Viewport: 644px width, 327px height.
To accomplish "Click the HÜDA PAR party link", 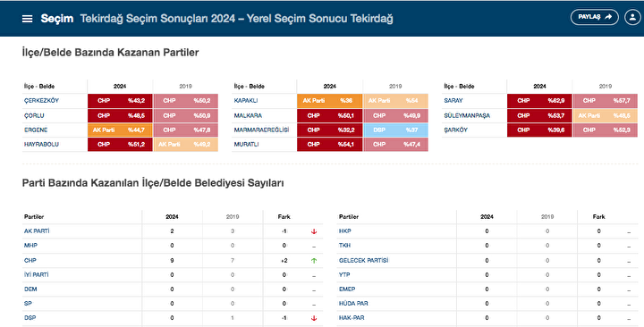I will 353,304.
